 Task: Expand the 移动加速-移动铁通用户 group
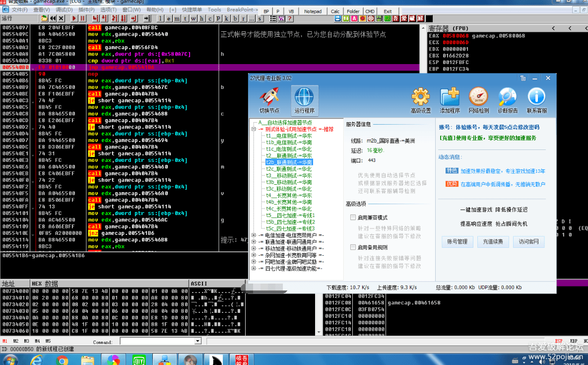click(254, 248)
